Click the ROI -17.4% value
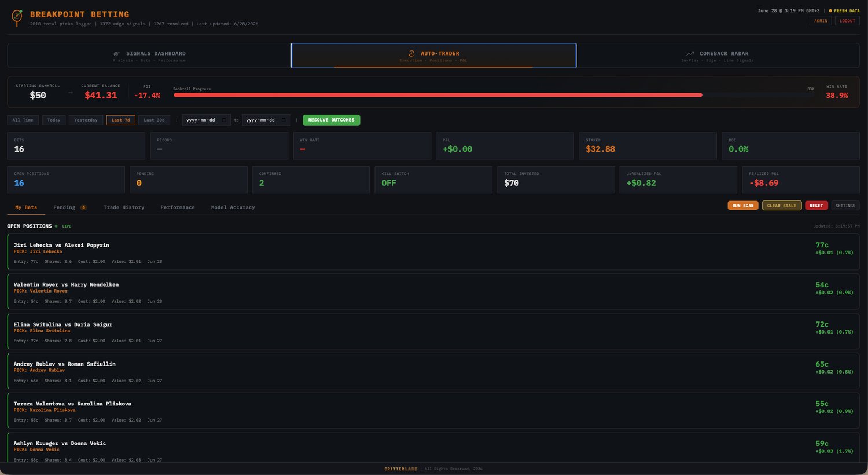This screenshot has height=475, width=868. pos(147,95)
